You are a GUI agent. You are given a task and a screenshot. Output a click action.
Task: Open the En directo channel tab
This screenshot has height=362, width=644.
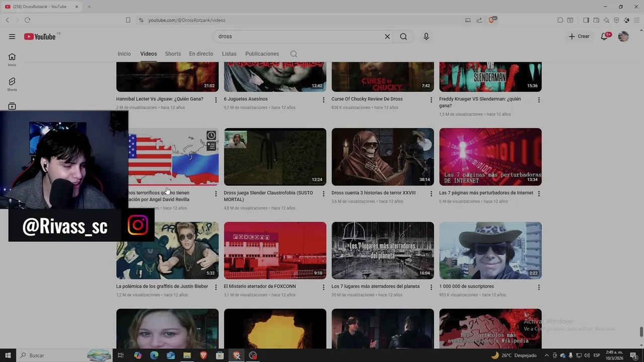(201, 54)
